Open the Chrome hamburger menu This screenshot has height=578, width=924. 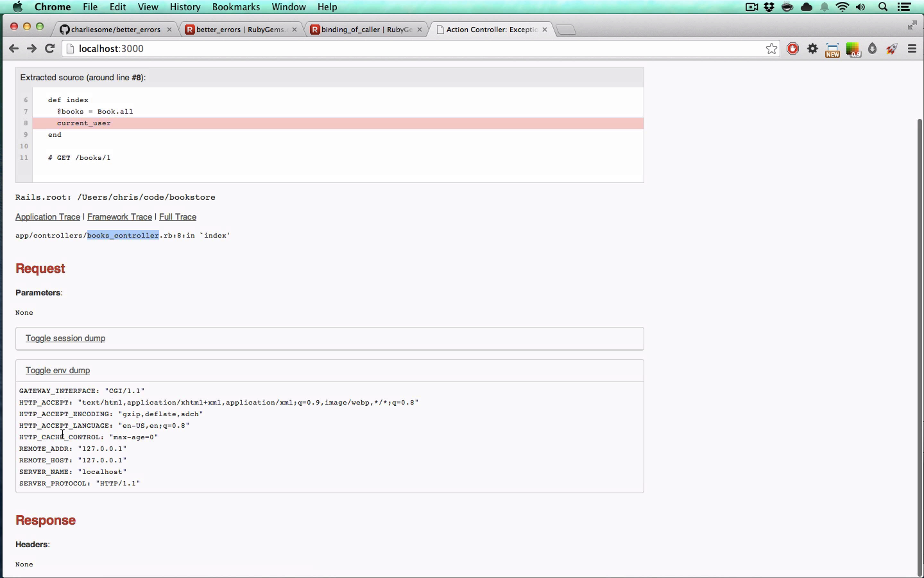[x=912, y=49]
